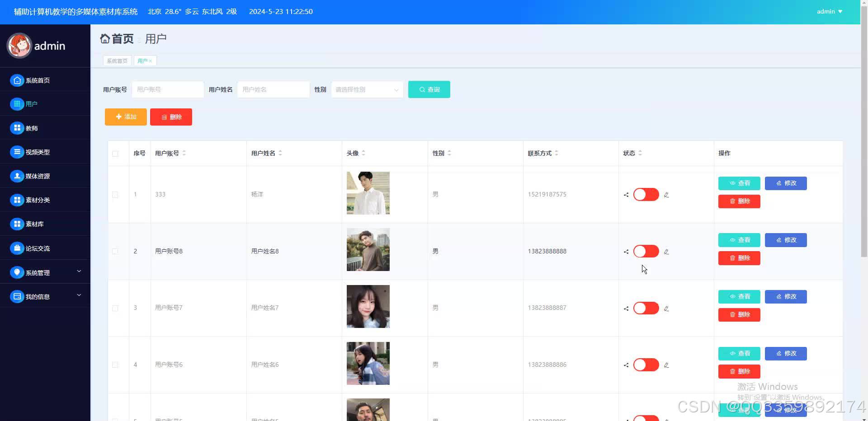Sort by 头像 column arrows

pos(363,153)
